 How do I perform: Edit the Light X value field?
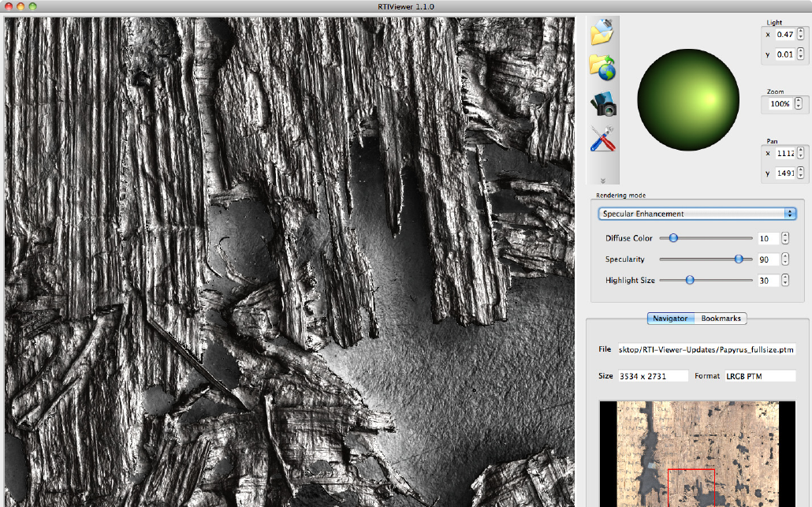pos(784,35)
